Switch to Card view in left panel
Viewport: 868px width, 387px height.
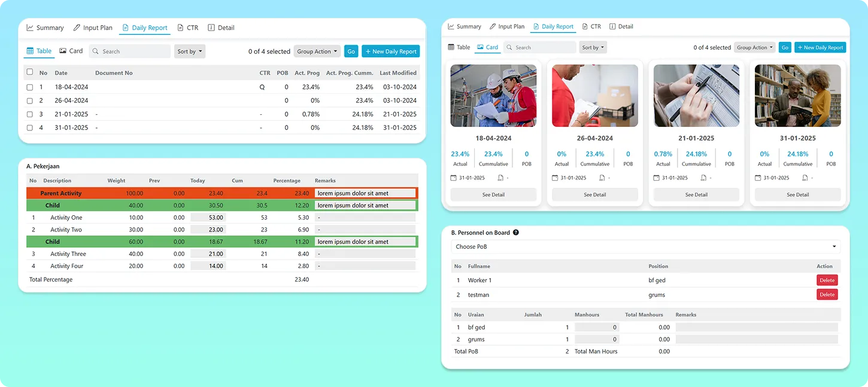pyautogui.click(x=71, y=51)
